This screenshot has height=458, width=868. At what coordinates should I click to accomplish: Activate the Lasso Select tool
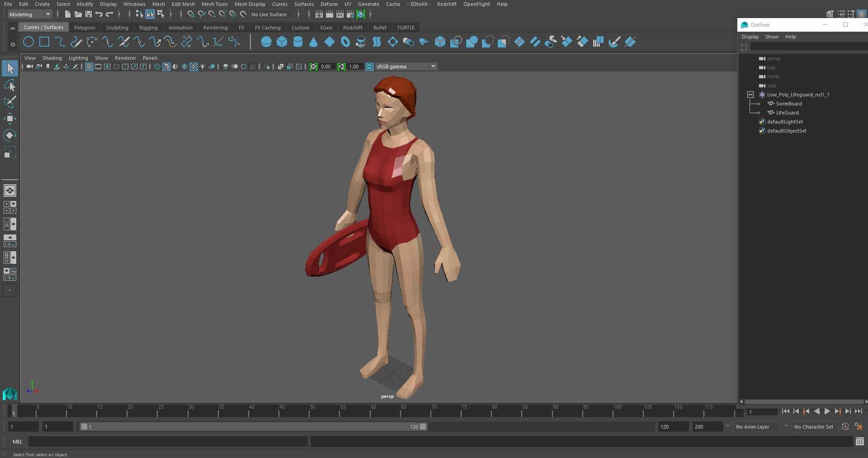coord(10,86)
